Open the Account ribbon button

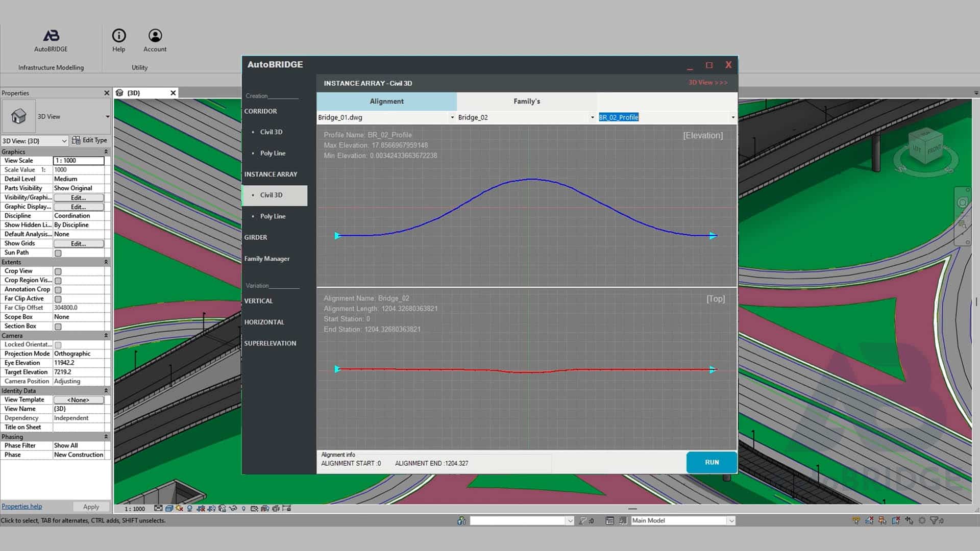(x=155, y=41)
